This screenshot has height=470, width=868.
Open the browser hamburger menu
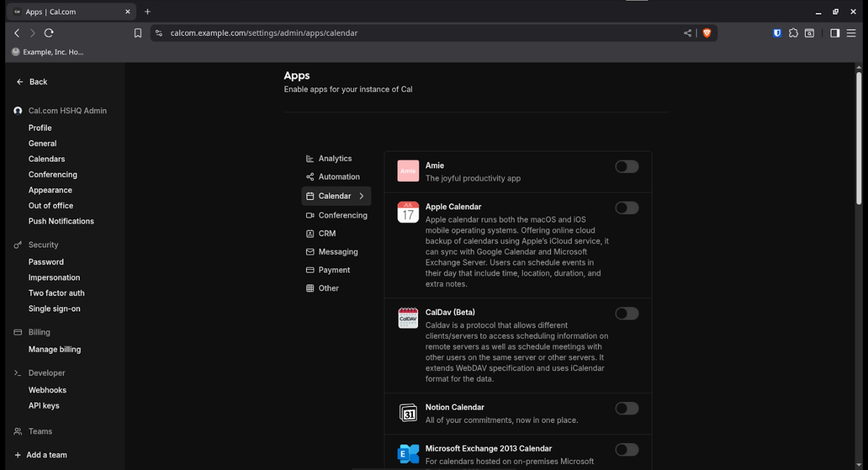tap(851, 33)
